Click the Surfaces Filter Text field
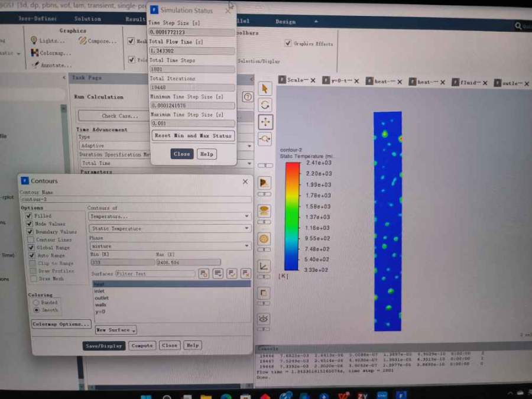Screen dimensions: 532x399 click(x=155, y=274)
